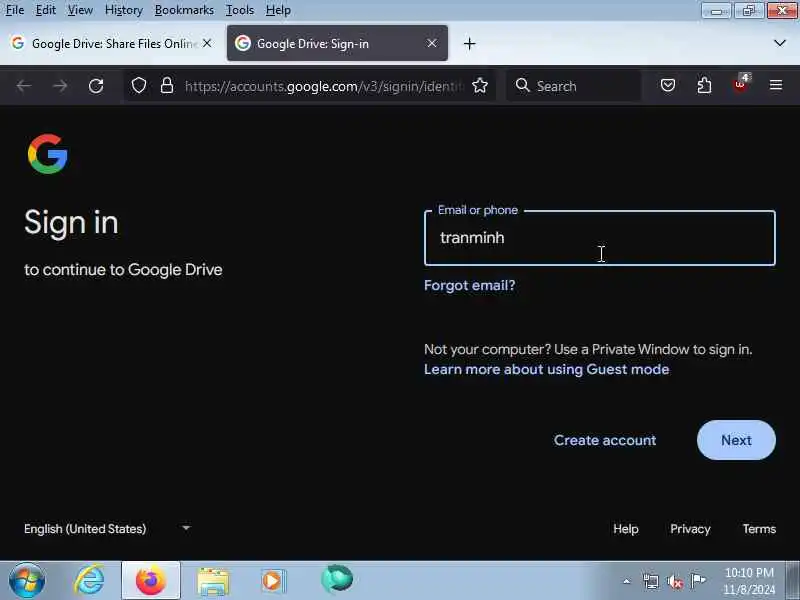The image size is (800, 600).
Task: Open the Action Center flag icon
Action: tap(698, 580)
